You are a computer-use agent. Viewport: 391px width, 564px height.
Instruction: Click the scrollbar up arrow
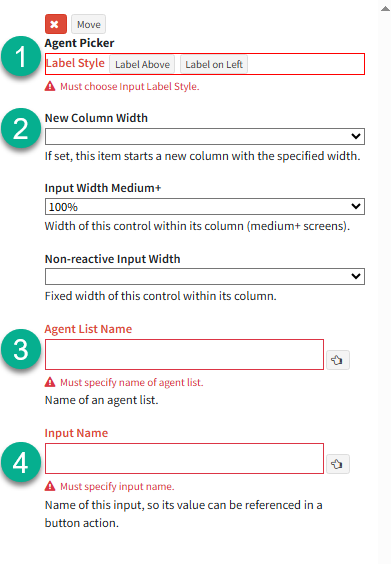385,9
